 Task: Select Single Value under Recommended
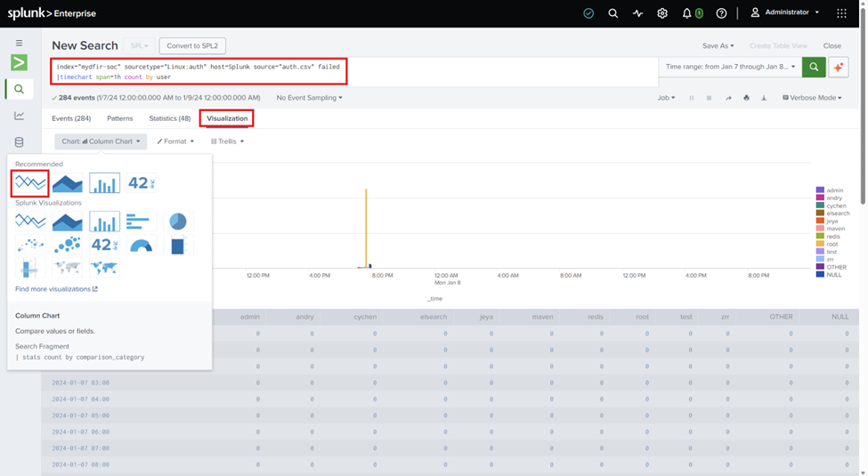pos(142,183)
